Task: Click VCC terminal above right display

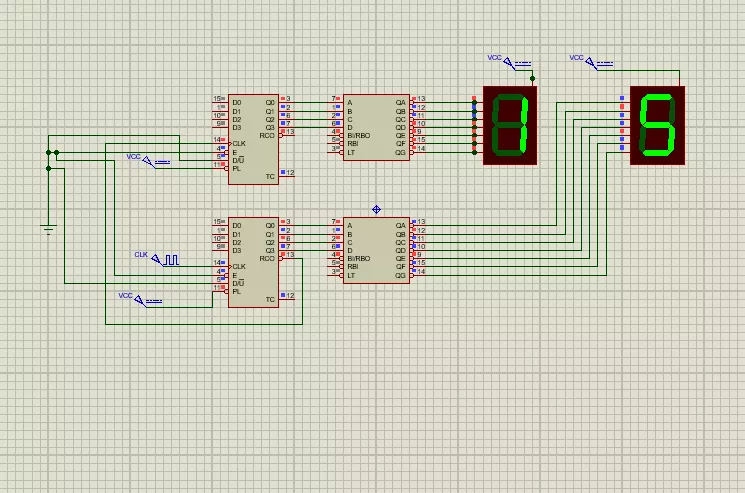Action: coord(602,64)
